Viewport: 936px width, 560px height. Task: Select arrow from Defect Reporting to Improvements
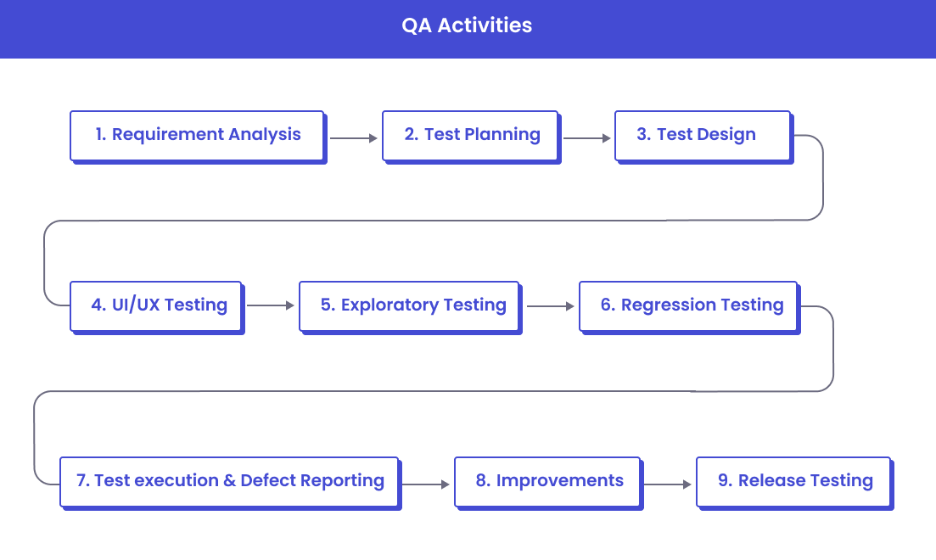425,484
